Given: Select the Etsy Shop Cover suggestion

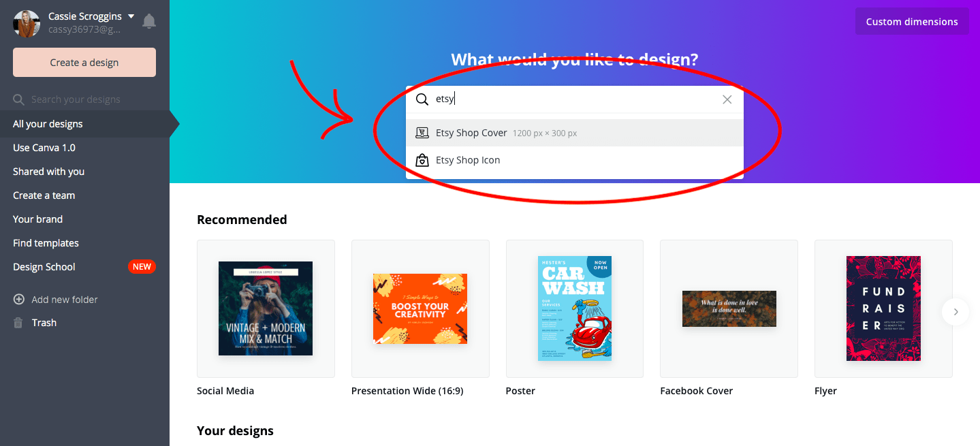Looking at the screenshot, I should 575,133.
